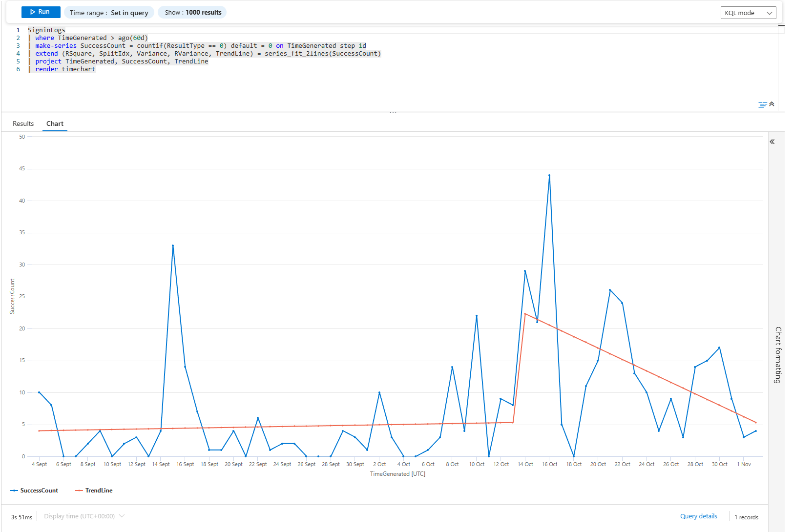Screen dimensions: 793x532
Task: Click the 14 Sept spike data point
Action: [x=172, y=246]
